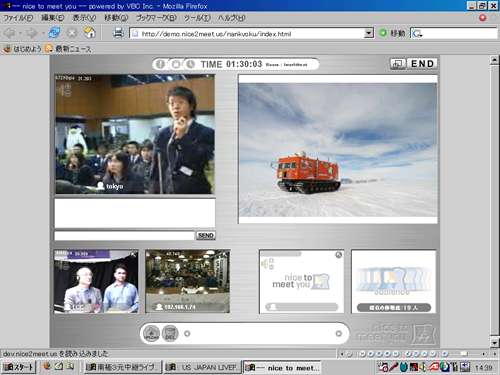Click the green Go (移動) button
Viewport: 500px width, 375px height.
pos(393,33)
